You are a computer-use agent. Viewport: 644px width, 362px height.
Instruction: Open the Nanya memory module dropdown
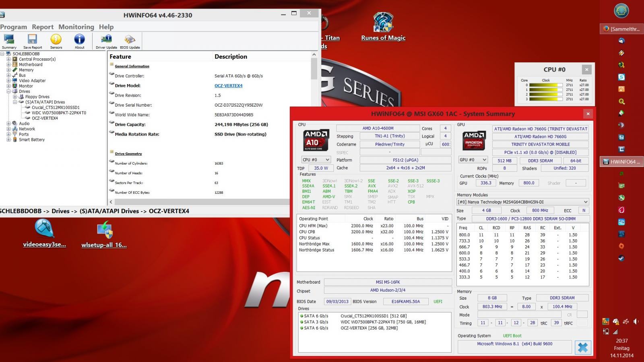[x=522, y=202]
